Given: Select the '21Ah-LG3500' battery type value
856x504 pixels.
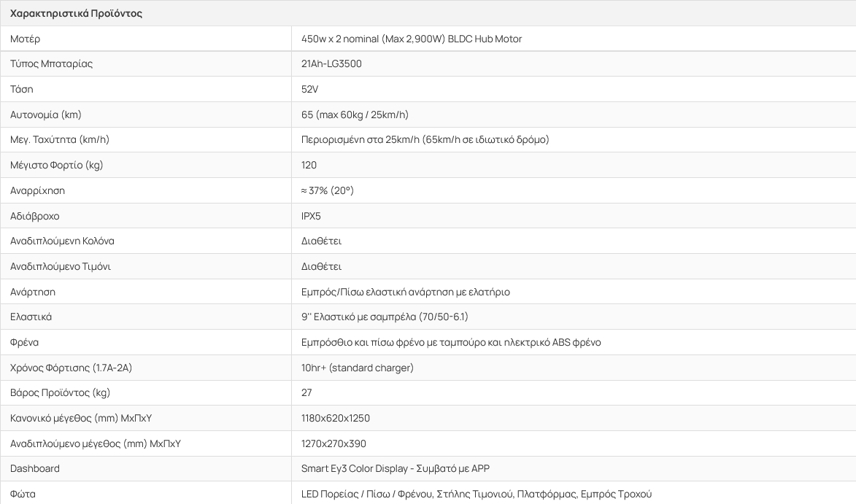Looking at the screenshot, I should click(x=331, y=63).
